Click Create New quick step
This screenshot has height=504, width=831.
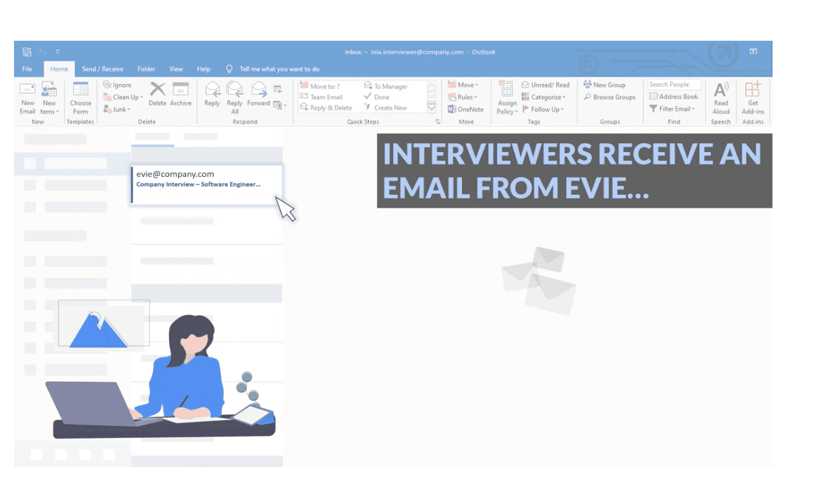[x=386, y=108]
